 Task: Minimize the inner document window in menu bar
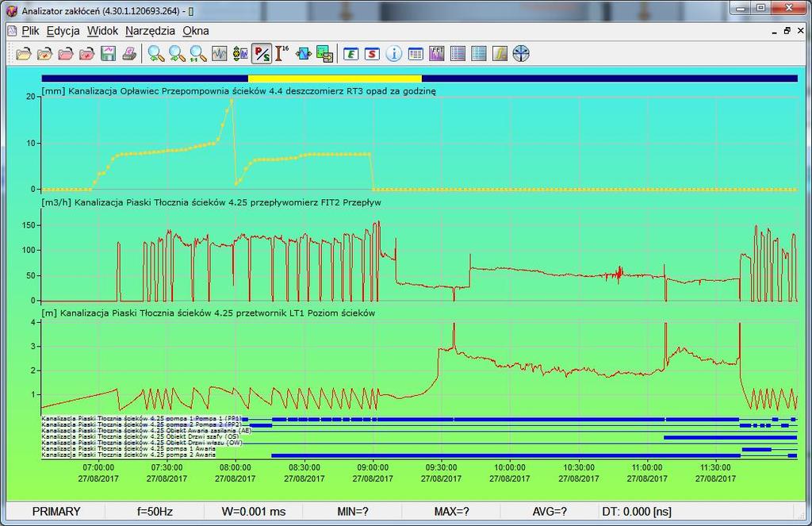(x=774, y=31)
